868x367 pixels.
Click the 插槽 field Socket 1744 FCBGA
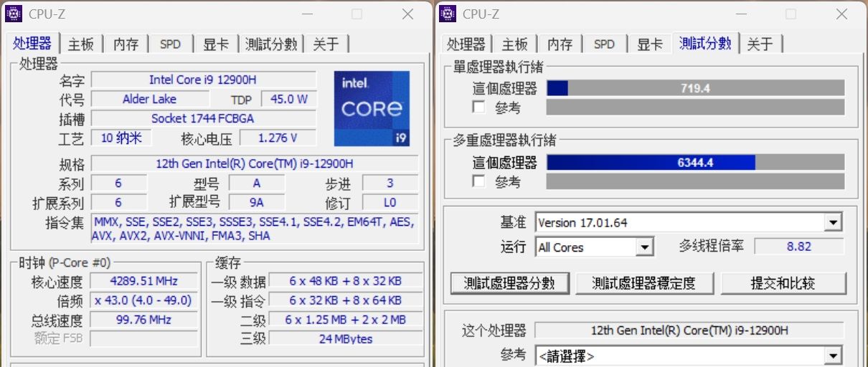tap(203, 118)
